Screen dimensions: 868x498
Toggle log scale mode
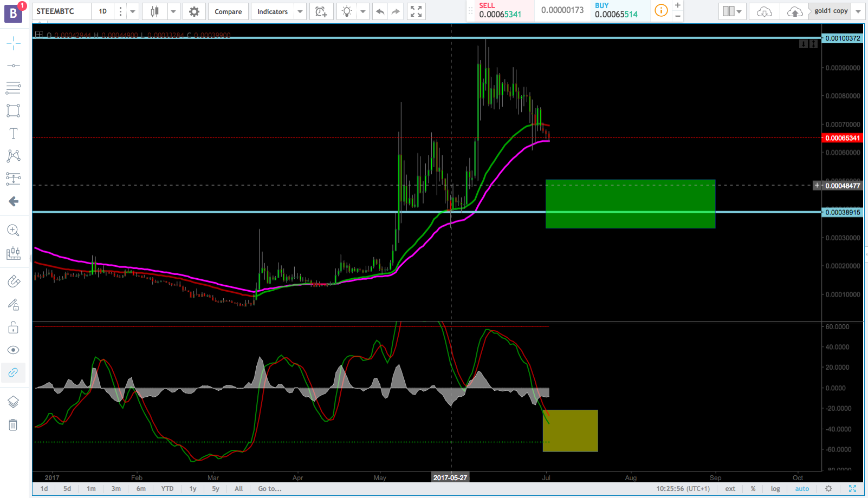point(775,489)
